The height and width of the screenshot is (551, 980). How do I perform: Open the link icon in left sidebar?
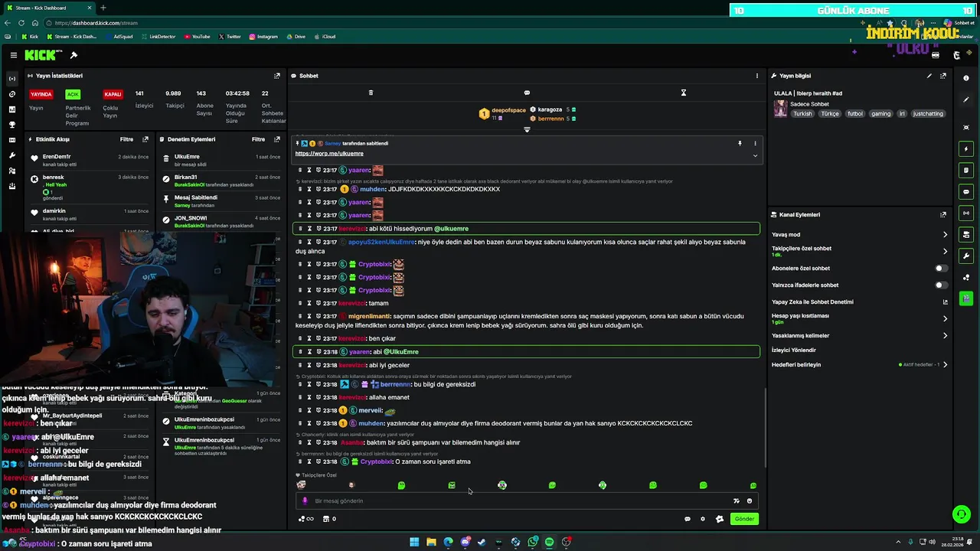tap(11, 94)
